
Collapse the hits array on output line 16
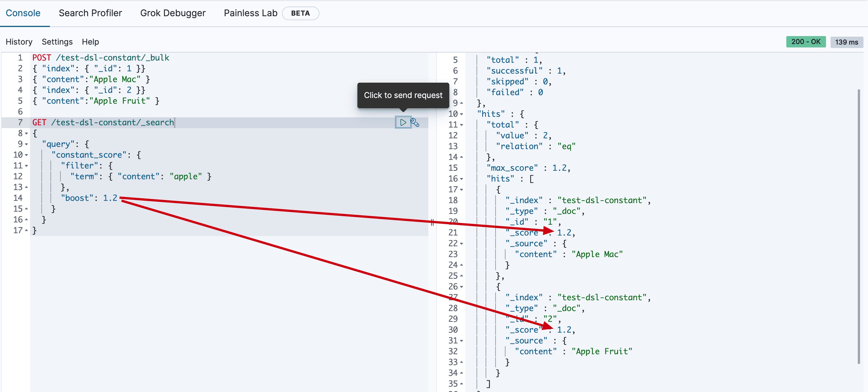462,179
